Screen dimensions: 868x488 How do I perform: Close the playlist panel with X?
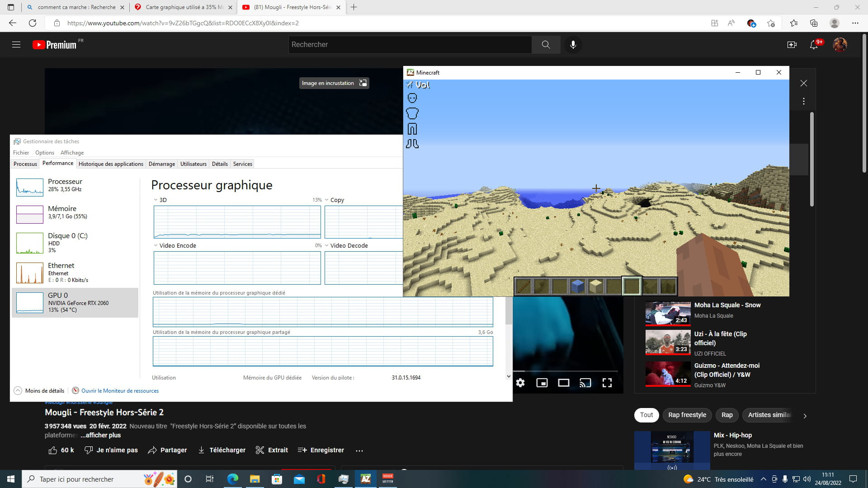click(803, 83)
